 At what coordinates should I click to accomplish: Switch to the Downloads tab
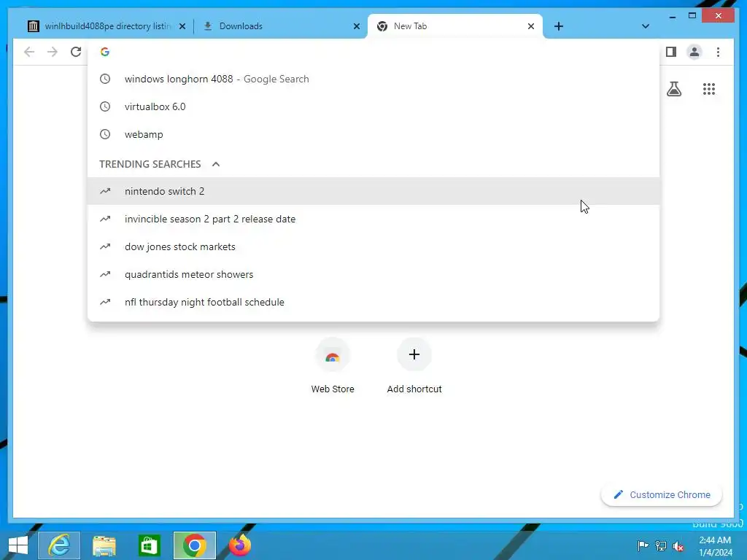click(x=281, y=26)
